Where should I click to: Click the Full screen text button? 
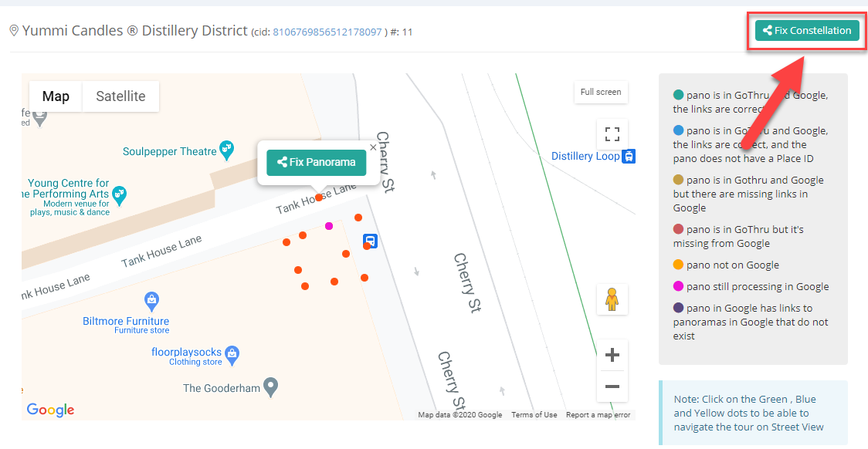(601, 93)
